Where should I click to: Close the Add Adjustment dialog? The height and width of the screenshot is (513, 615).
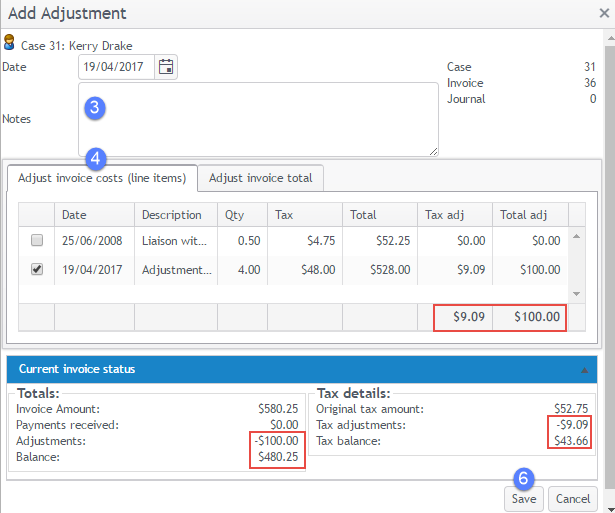pos(604,14)
